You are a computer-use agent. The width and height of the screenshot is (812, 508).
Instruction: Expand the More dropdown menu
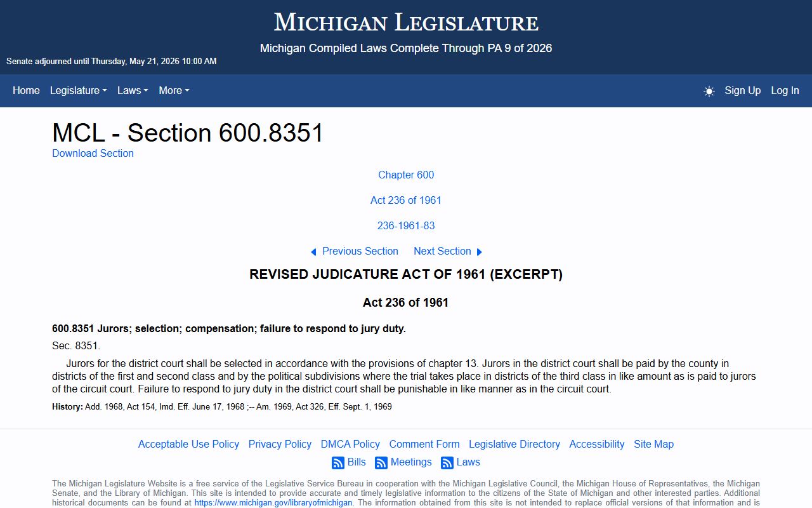coord(174,90)
